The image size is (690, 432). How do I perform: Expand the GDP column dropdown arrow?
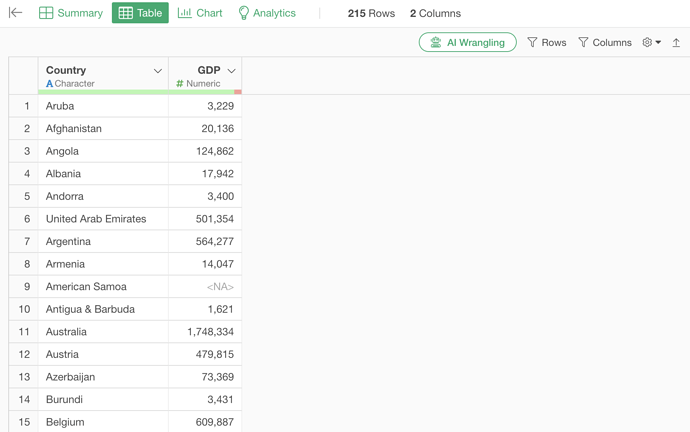tap(231, 71)
